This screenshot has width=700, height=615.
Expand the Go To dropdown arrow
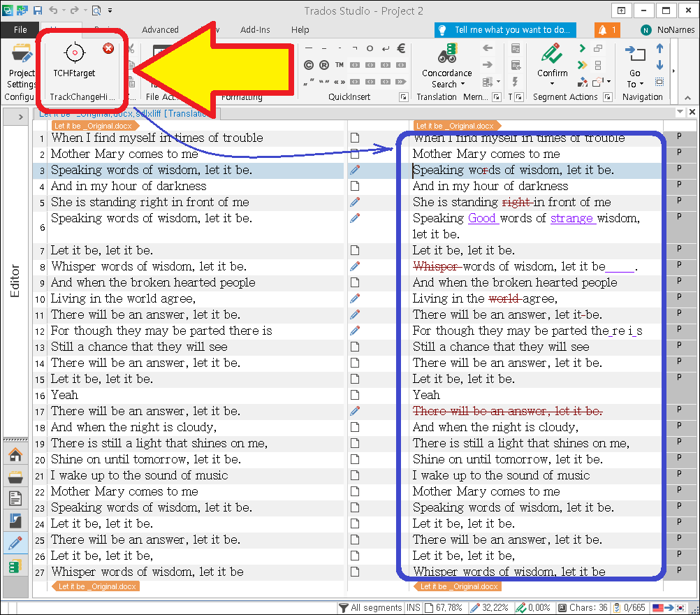point(641,84)
